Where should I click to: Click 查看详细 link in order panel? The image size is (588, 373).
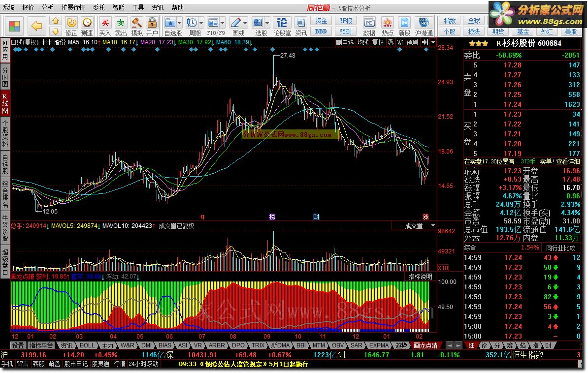(568, 161)
